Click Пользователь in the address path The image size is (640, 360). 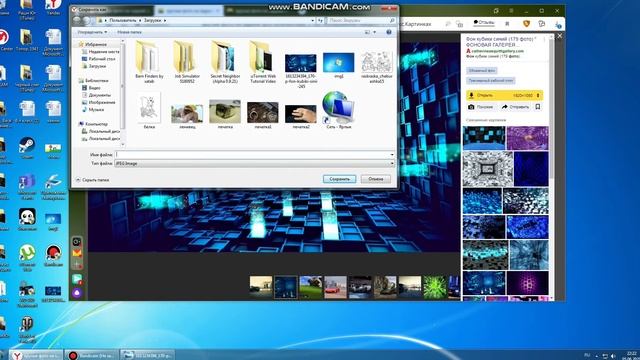click(x=122, y=20)
